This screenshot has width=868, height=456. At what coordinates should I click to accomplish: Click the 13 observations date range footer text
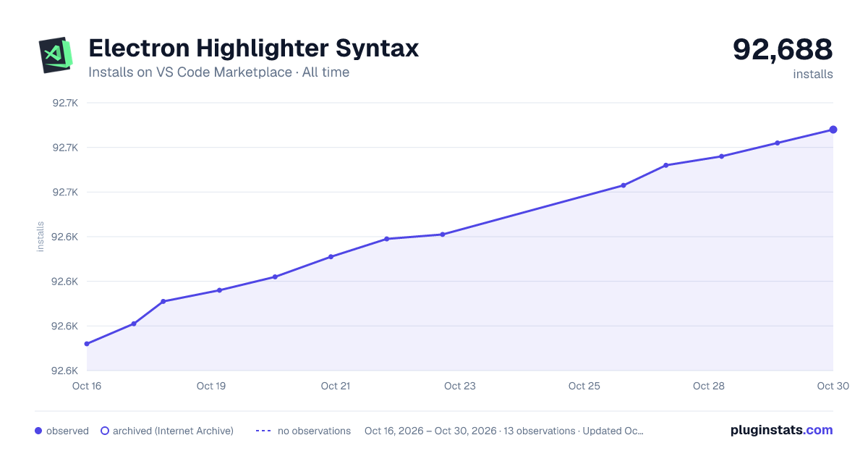pos(504,431)
